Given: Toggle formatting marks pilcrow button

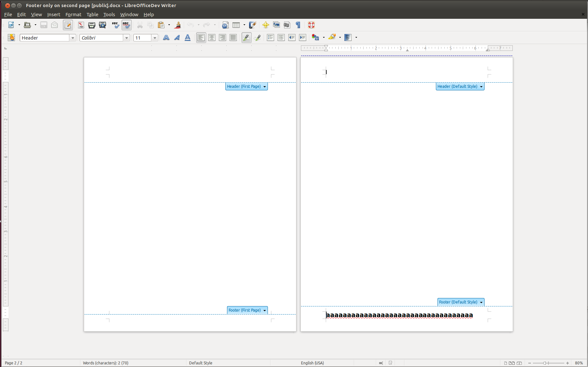Looking at the screenshot, I should [x=298, y=25].
